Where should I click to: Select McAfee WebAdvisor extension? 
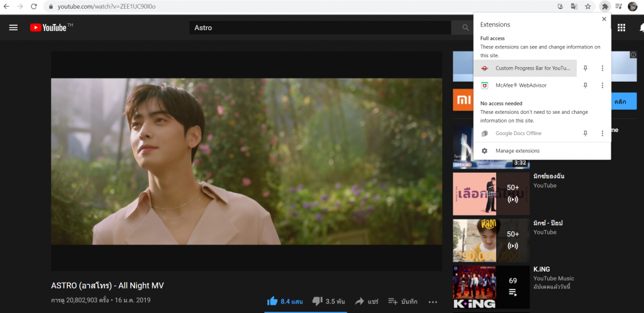(525, 85)
